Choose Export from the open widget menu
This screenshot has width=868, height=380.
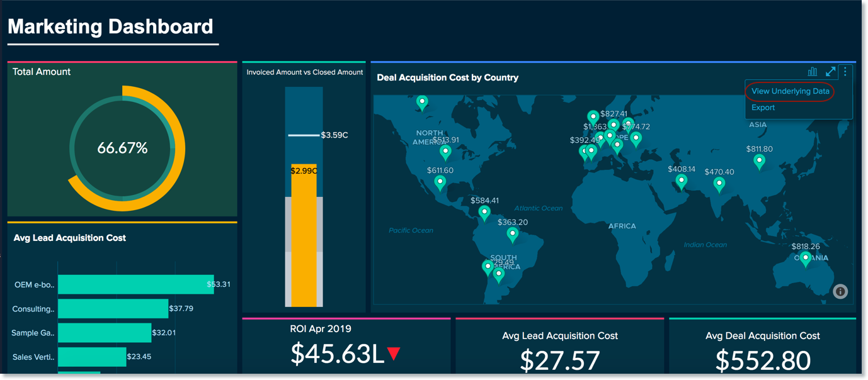coord(763,107)
